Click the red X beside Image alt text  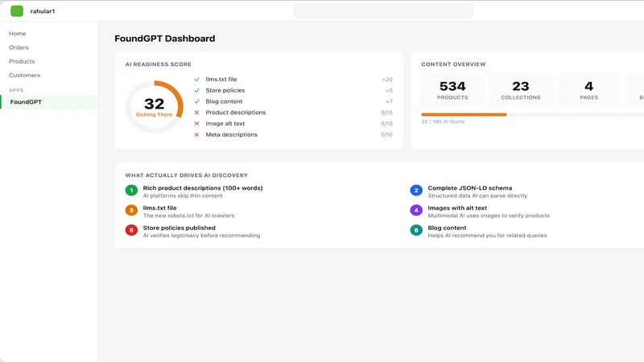[x=196, y=124]
